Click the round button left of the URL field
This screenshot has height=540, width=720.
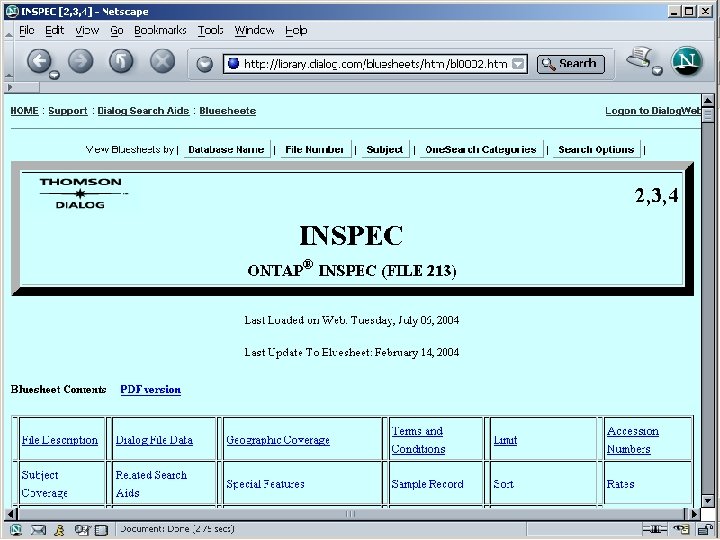[204, 64]
